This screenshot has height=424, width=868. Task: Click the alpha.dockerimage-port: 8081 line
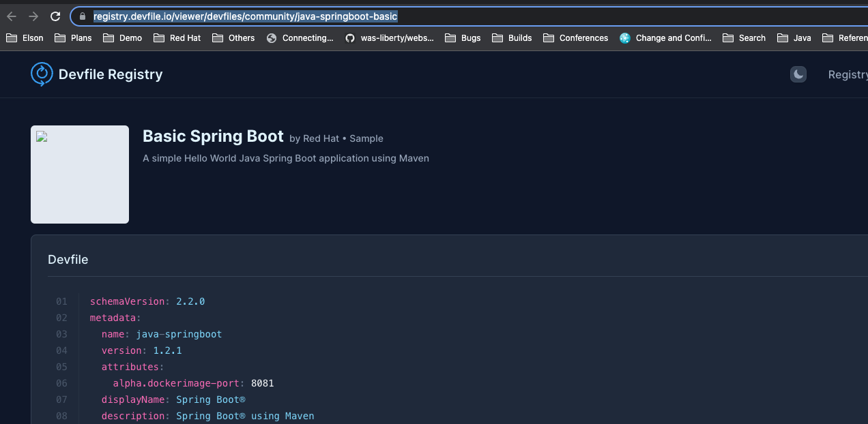pos(194,383)
